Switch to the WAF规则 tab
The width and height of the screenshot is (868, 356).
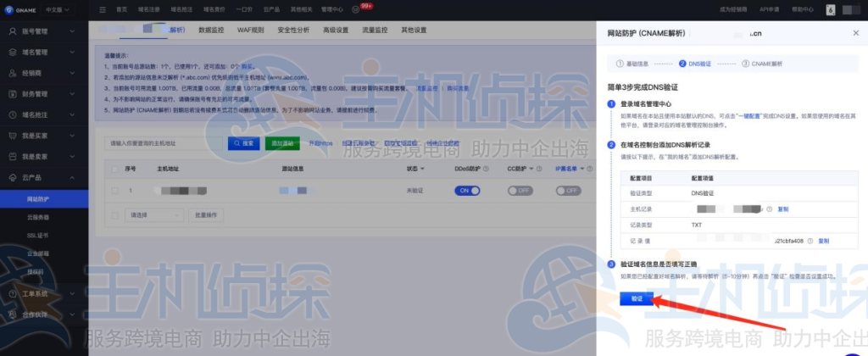[x=250, y=31]
